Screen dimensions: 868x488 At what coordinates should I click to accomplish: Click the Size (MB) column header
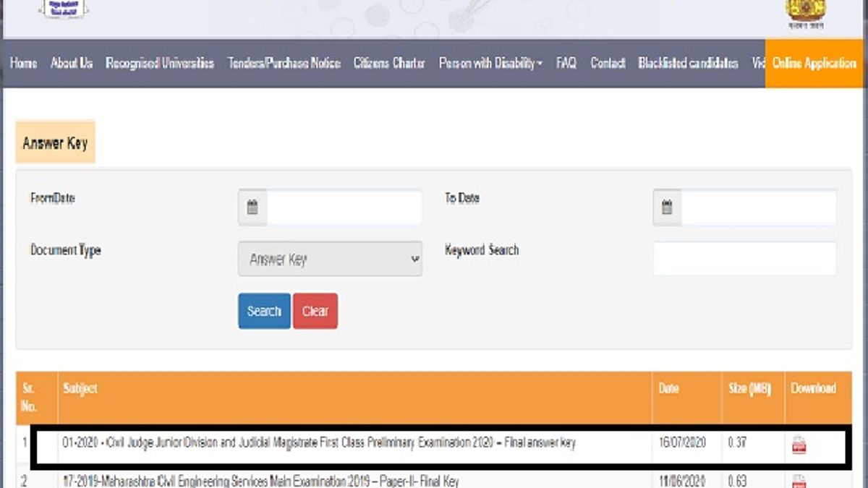tap(750, 388)
